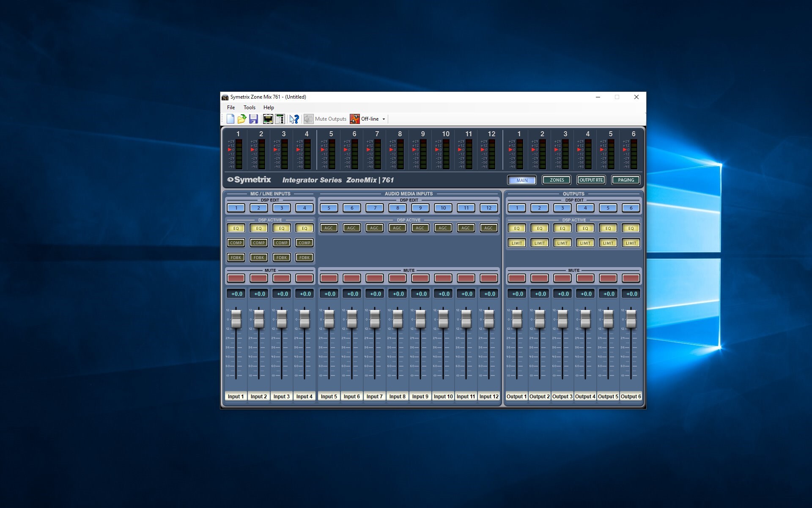Open DSP Edit for input 5

329,208
